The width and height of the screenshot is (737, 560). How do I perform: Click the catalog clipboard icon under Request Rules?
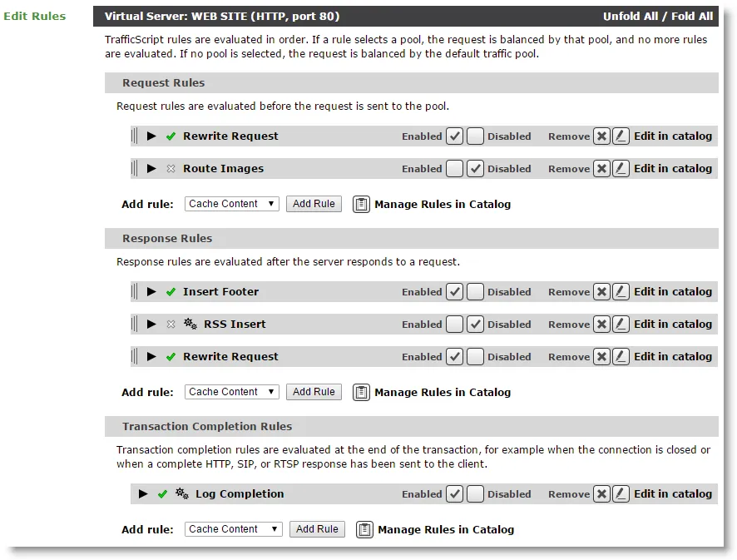tap(361, 205)
